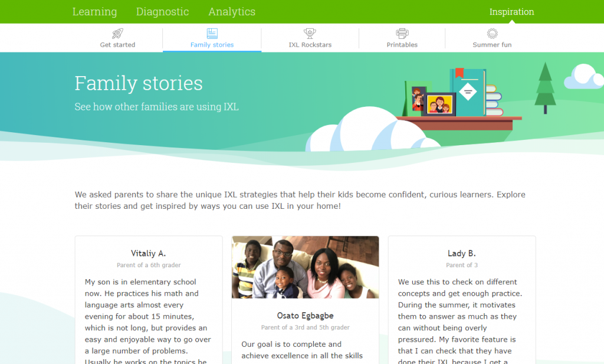Screen dimensions: 604x364
Task: Select the active Family stories tab
Action: [212, 38]
